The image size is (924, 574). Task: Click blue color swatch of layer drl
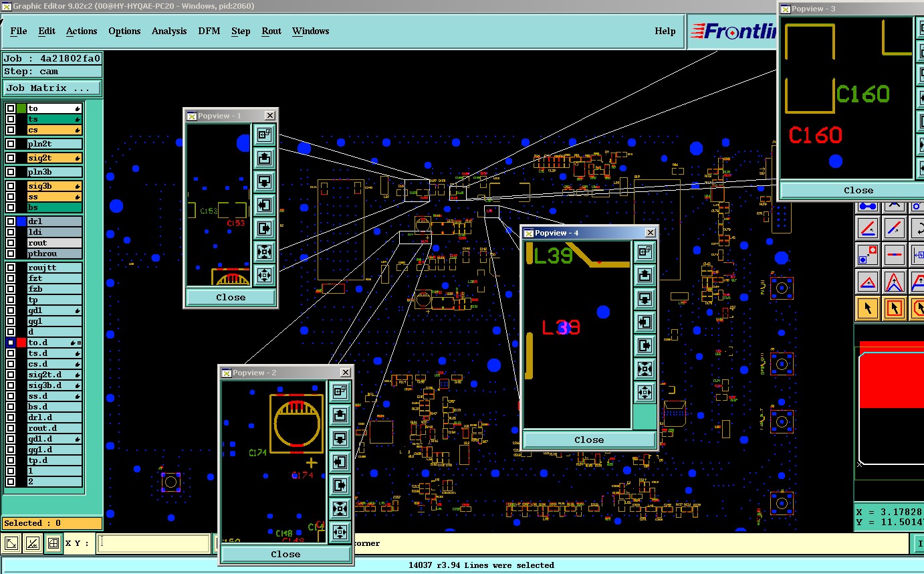[x=21, y=221]
